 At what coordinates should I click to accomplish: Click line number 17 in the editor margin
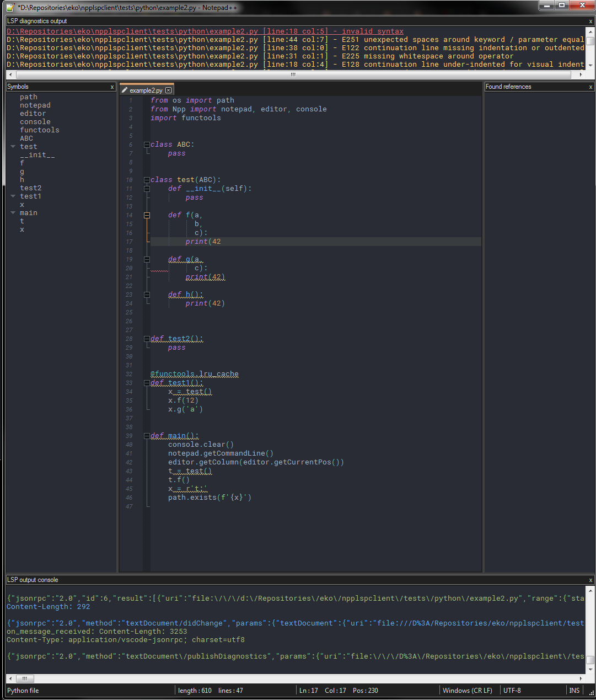[x=130, y=242]
